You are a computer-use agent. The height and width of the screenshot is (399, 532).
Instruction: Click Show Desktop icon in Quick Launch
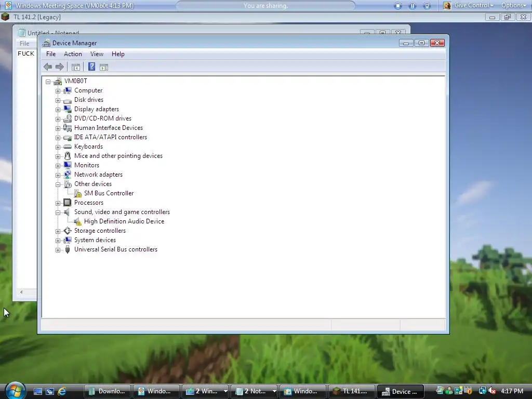pos(37,391)
